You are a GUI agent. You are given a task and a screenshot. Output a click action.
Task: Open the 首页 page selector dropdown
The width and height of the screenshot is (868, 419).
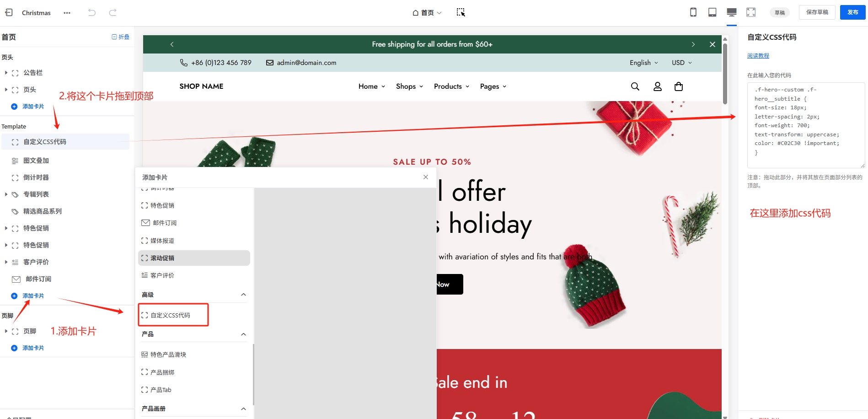[x=427, y=13]
